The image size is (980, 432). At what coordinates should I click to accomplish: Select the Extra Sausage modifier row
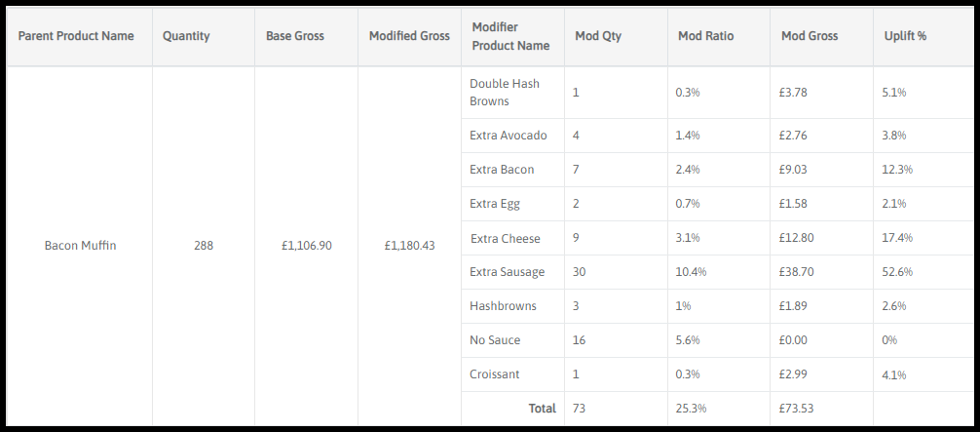coord(508,272)
